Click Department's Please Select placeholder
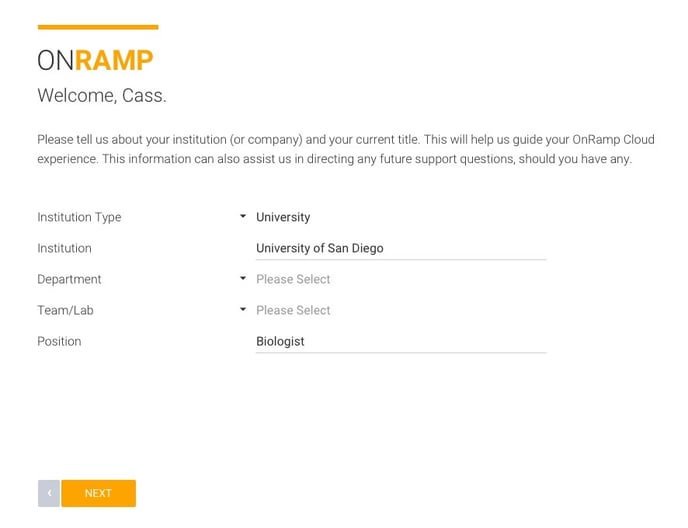 point(293,279)
